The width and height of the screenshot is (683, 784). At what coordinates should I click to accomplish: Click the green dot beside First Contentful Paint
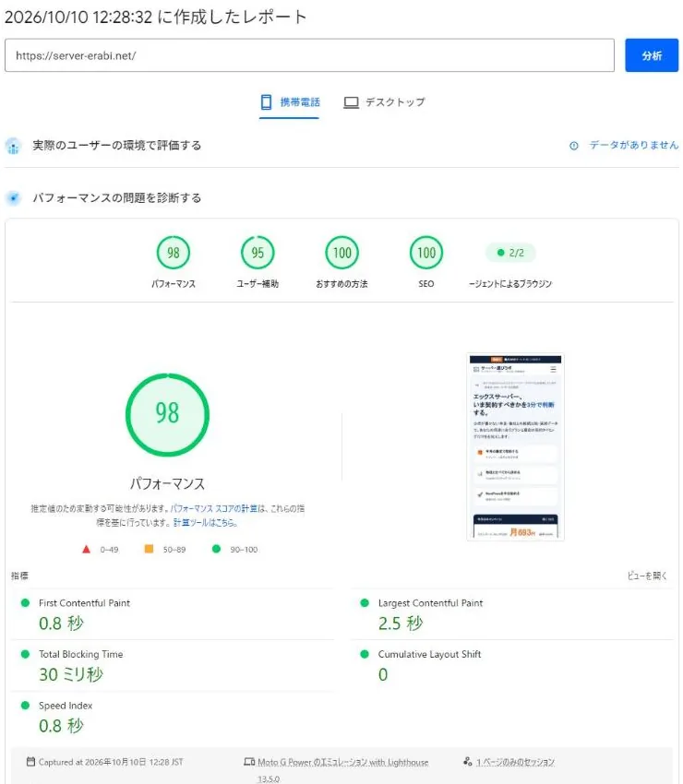(25, 603)
